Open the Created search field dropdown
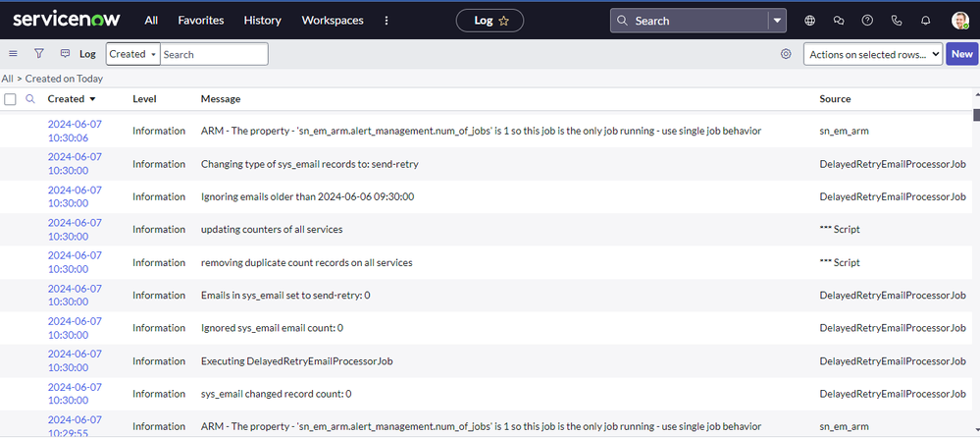Viewport: 980px width, 438px height. [x=133, y=54]
